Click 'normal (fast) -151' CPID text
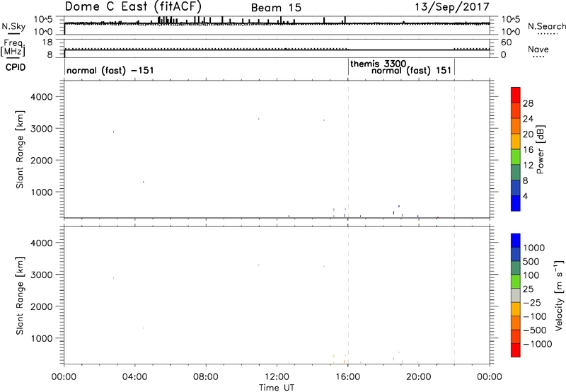 110,70
